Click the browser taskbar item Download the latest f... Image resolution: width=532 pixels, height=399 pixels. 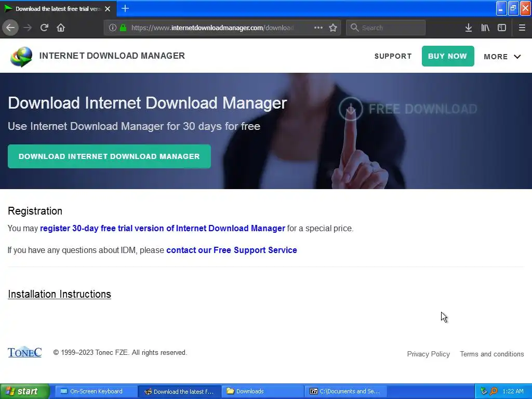[179, 391]
